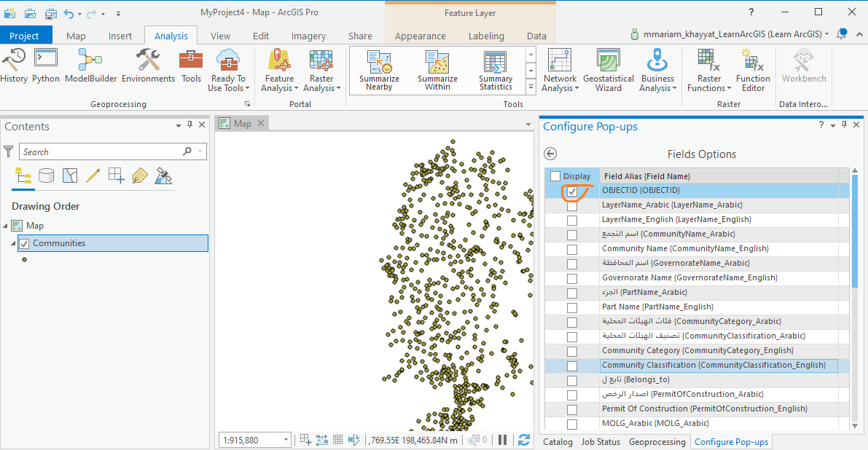The height and width of the screenshot is (450, 868).
Task: Switch to the Imagery ribbon tab
Action: pyautogui.click(x=308, y=36)
